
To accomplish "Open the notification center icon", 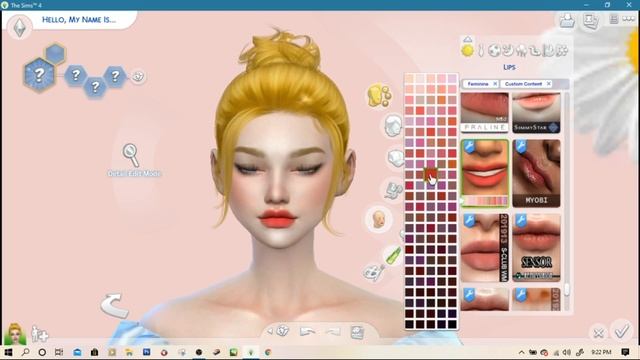I will click(625, 352).
